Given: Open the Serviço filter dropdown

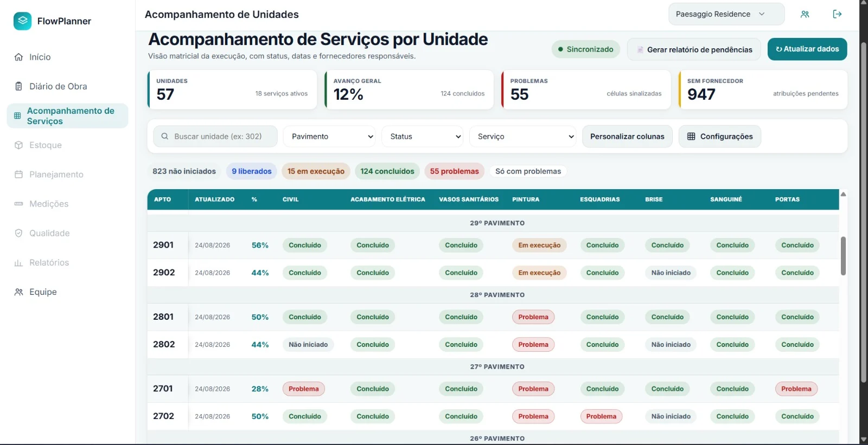Looking at the screenshot, I should tap(523, 137).
